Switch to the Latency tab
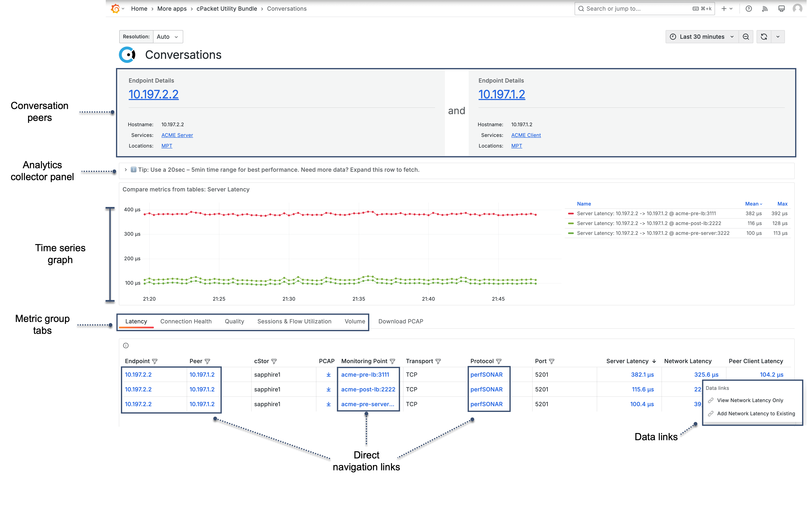Screen dimensions: 807x532 pyautogui.click(x=136, y=321)
